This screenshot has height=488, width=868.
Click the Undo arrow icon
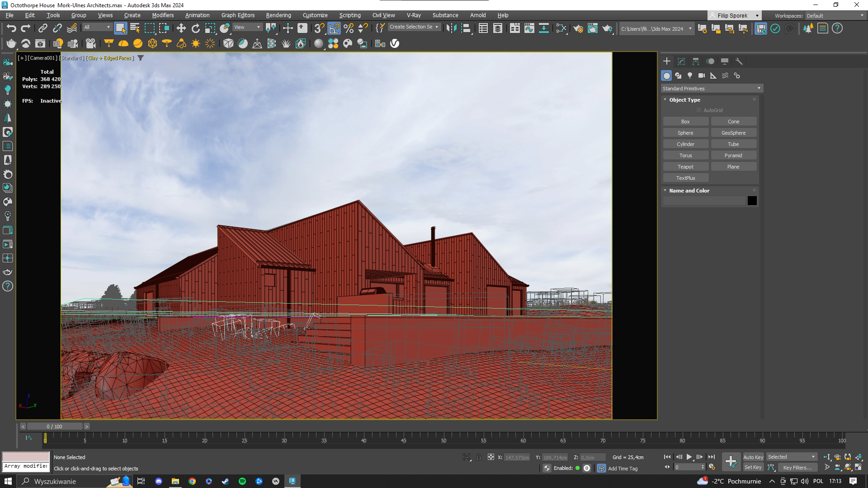click(11, 28)
